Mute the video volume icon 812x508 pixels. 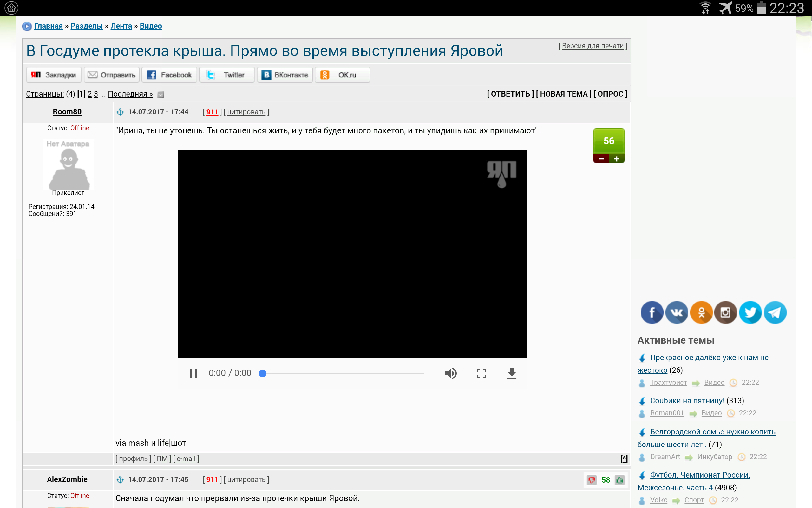[451, 373]
